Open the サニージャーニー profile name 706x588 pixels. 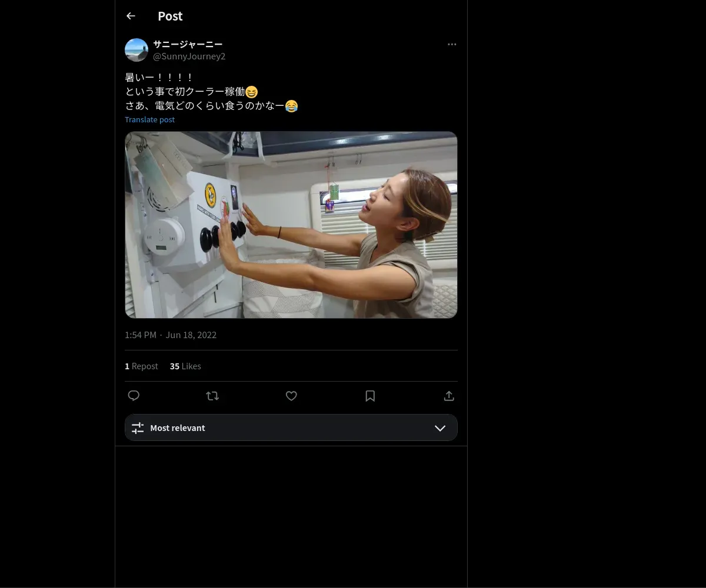[188, 44]
